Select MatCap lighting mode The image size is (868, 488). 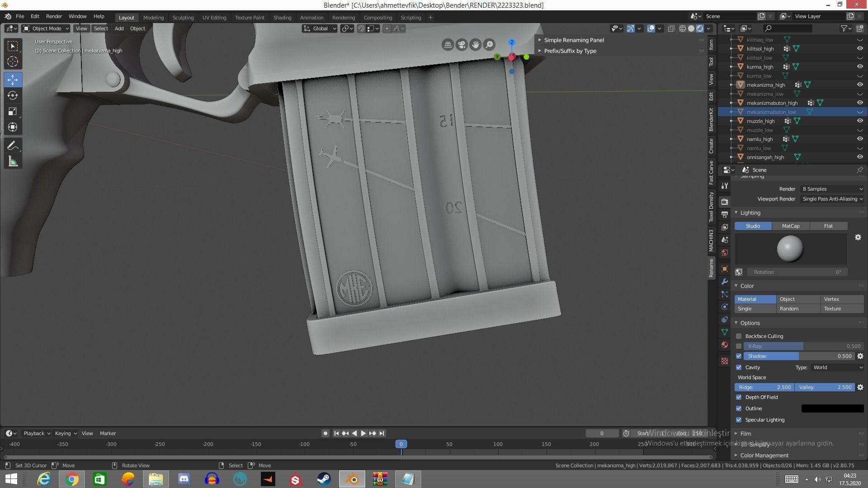791,226
